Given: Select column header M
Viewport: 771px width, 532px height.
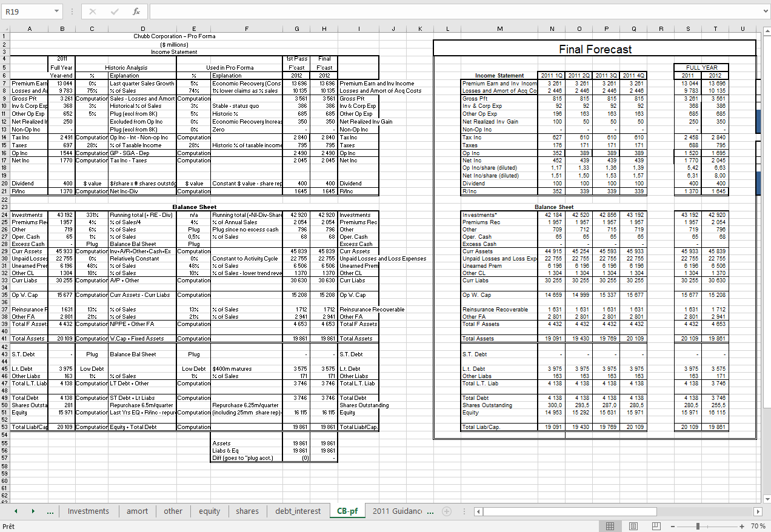Looking at the screenshot, I should pos(499,28).
